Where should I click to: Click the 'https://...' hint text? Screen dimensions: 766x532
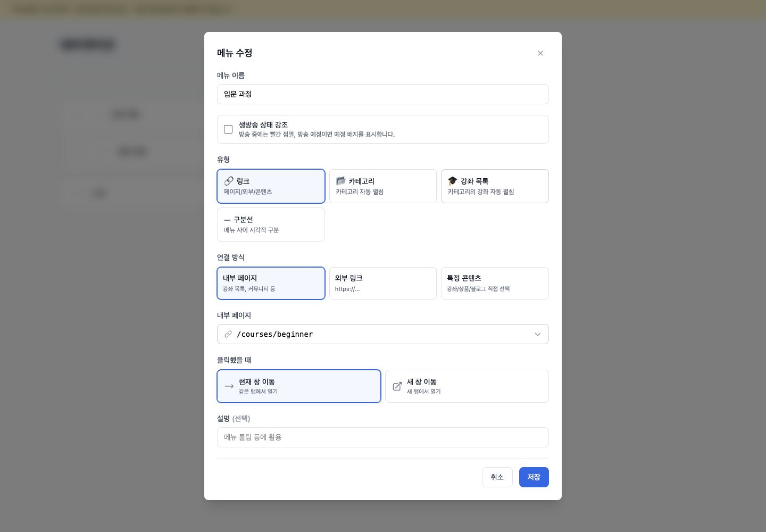coord(347,289)
